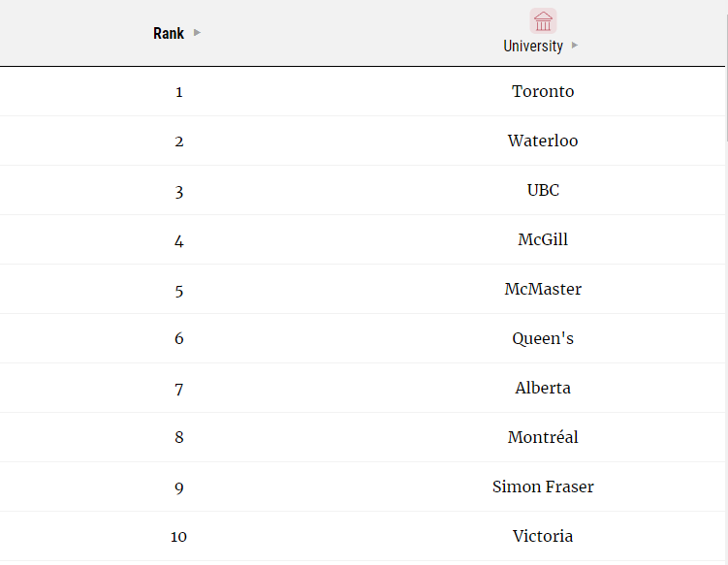The image size is (728, 565).
Task: Click the university building icon
Action: point(543,21)
